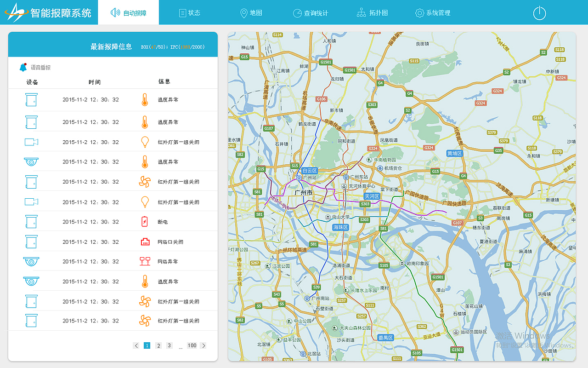Click the 语音播报 label
Screen dimensions: 588x368
[x=41, y=68]
